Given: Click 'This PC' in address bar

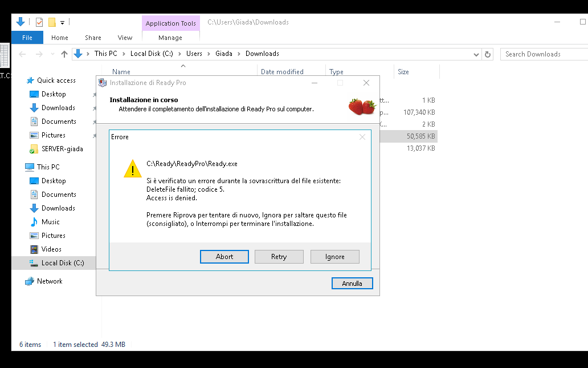Looking at the screenshot, I should (x=106, y=54).
